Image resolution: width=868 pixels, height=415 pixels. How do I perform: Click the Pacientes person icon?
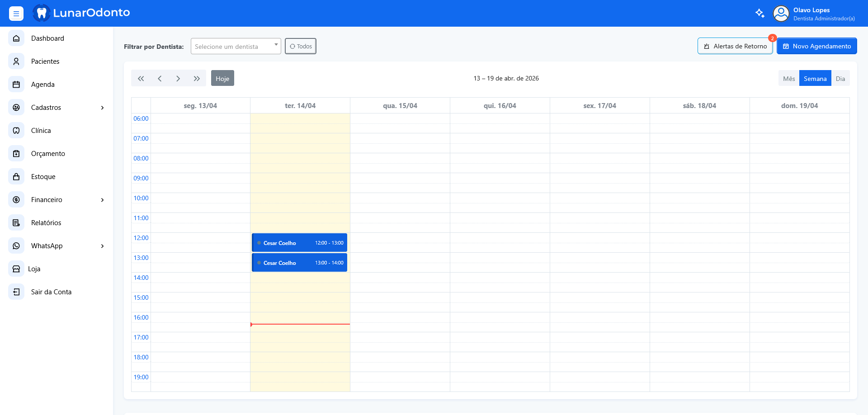pos(16,61)
